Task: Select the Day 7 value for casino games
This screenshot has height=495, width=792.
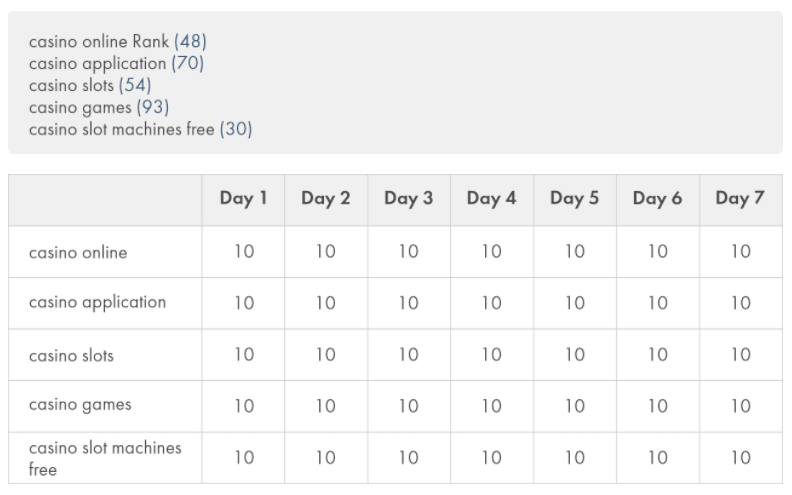Action: pyautogui.click(x=741, y=406)
